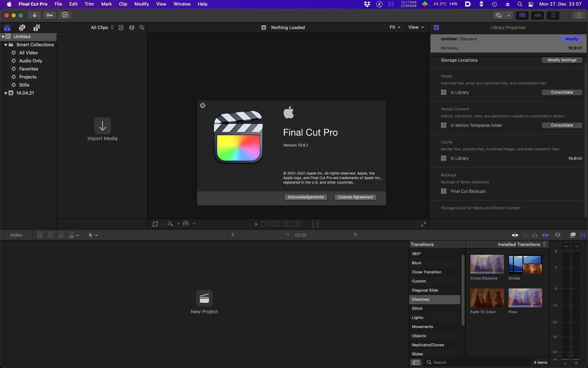Click Consolidate for Media
The width and height of the screenshot is (588, 368).
(562, 92)
